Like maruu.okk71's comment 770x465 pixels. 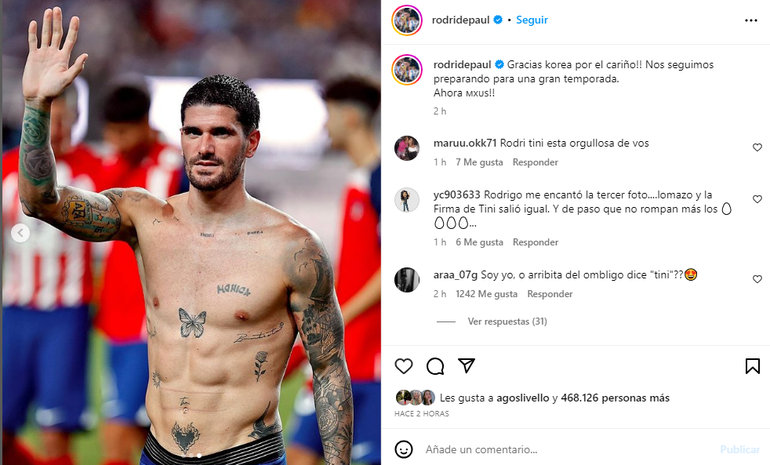click(757, 147)
